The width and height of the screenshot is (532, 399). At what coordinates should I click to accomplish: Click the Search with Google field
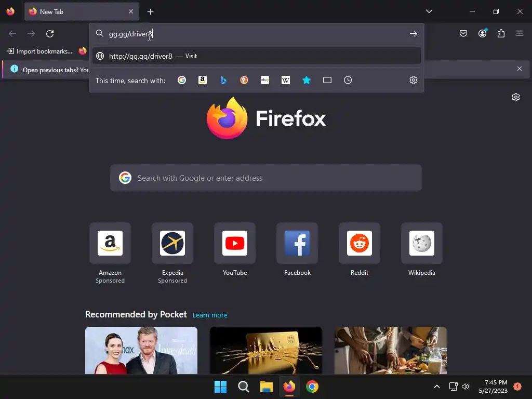click(266, 178)
